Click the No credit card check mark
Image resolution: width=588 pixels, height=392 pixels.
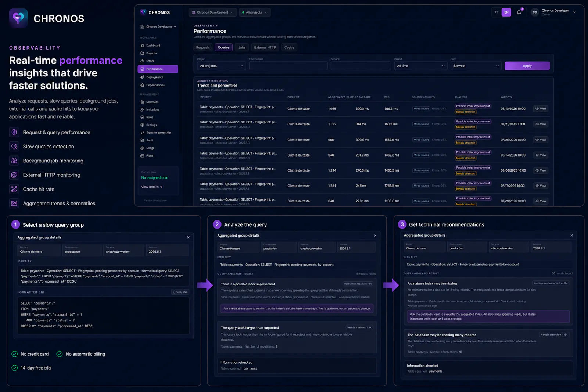click(15, 354)
